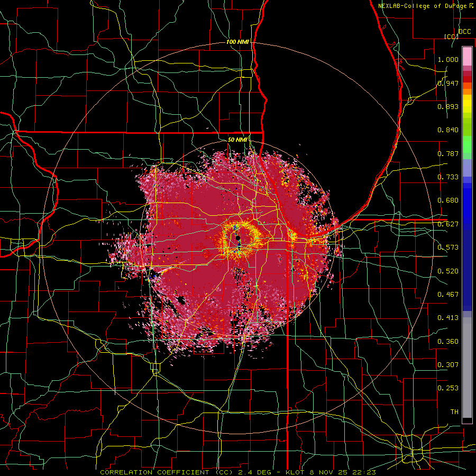Click the 0.840 scale label
The width and height of the screenshot is (476, 476).
(x=448, y=130)
